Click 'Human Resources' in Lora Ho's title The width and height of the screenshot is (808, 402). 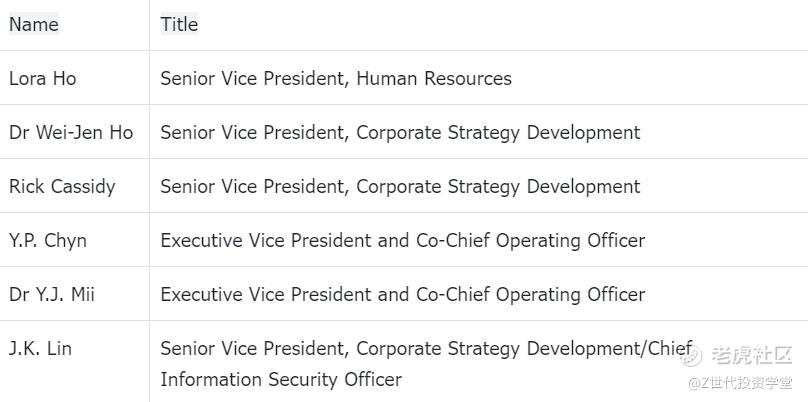[x=434, y=78]
